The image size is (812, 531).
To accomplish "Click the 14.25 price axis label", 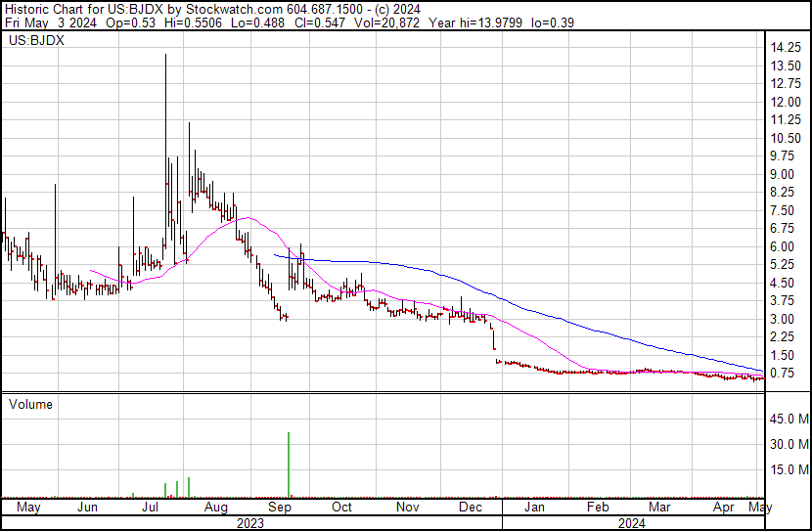I will 786,48.
